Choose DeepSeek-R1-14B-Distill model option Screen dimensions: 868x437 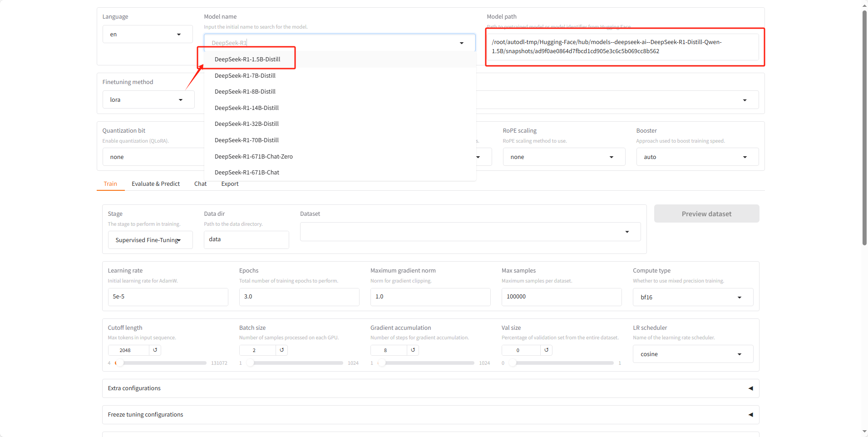tap(340, 108)
